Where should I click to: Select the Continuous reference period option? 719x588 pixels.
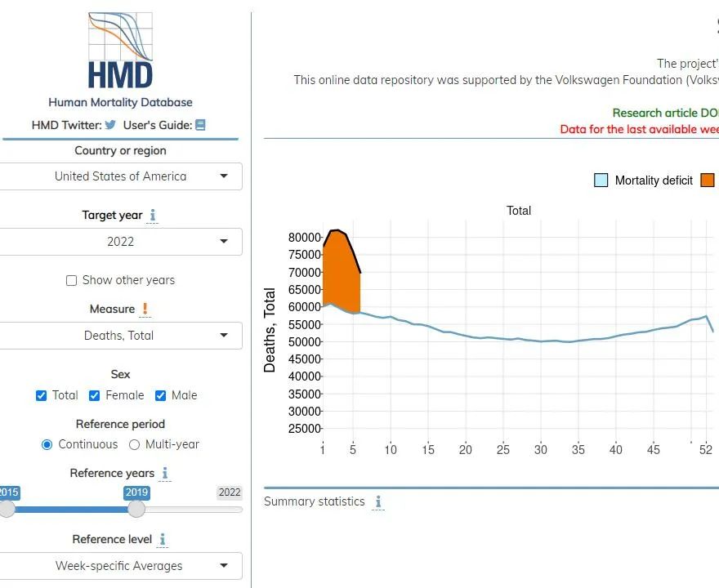47,444
